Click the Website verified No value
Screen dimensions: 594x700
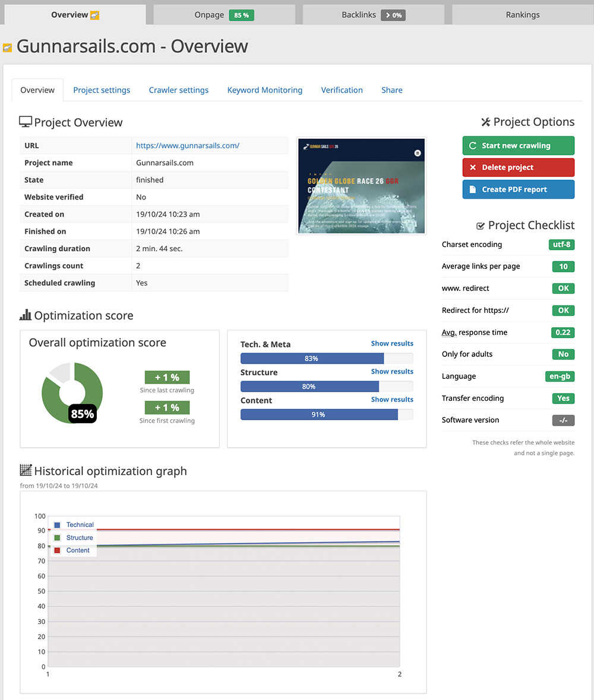point(141,197)
